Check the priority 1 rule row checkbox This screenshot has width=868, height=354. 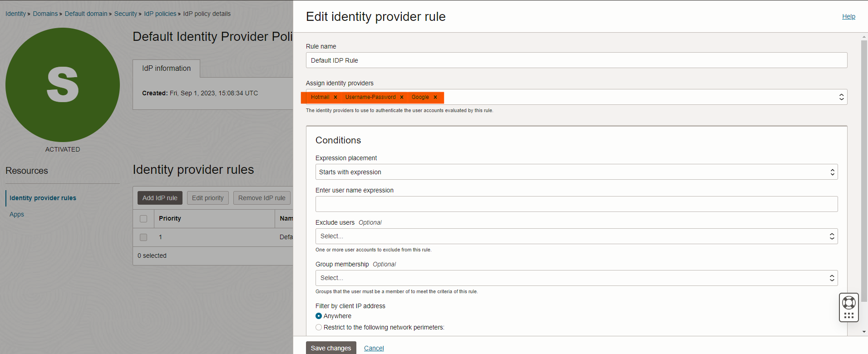point(143,237)
